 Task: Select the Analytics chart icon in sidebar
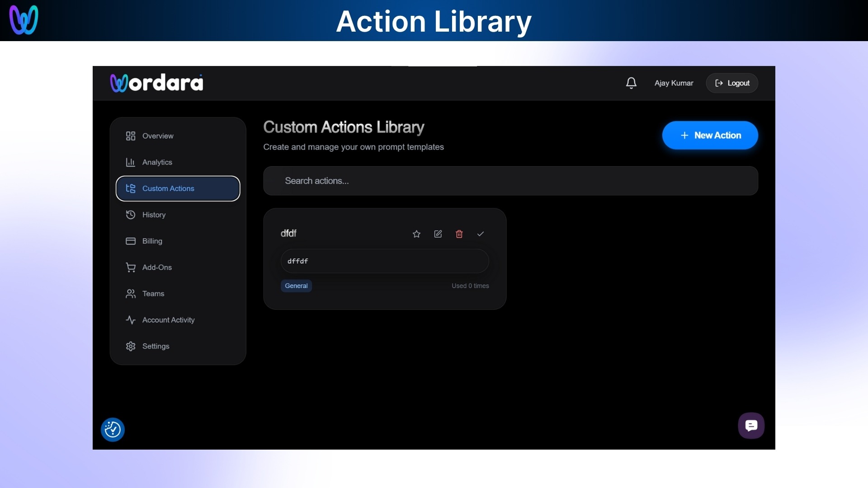pyautogui.click(x=130, y=162)
